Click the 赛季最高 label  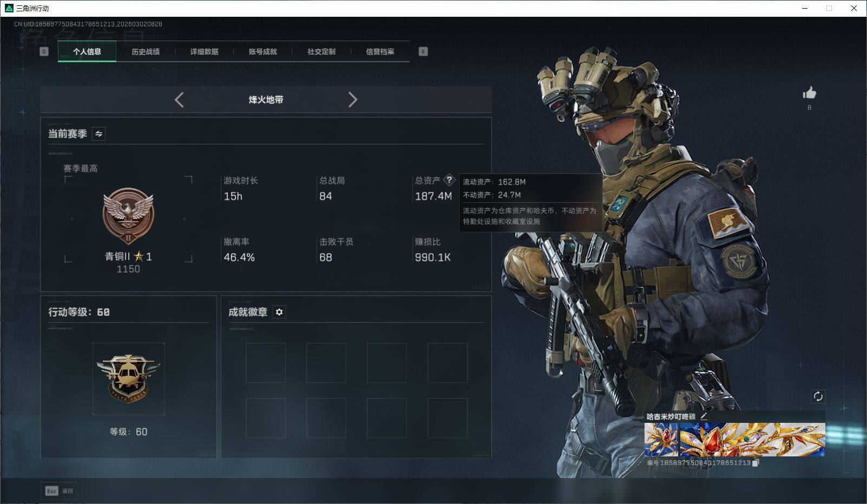pyautogui.click(x=81, y=168)
